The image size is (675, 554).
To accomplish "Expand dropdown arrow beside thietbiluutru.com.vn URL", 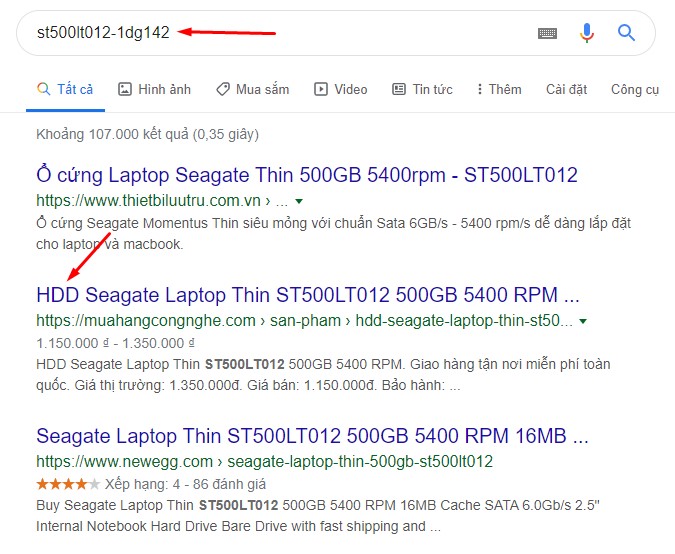I will point(299,201).
